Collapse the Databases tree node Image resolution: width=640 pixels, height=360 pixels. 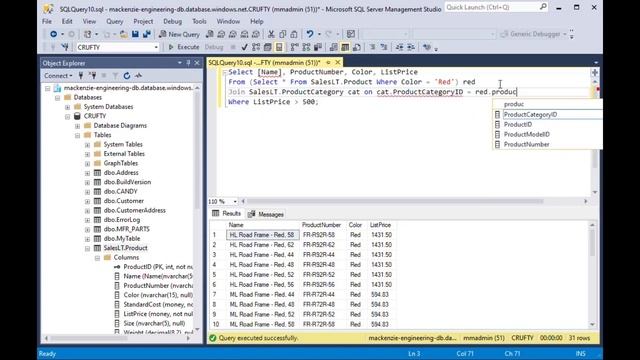coord(58,98)
